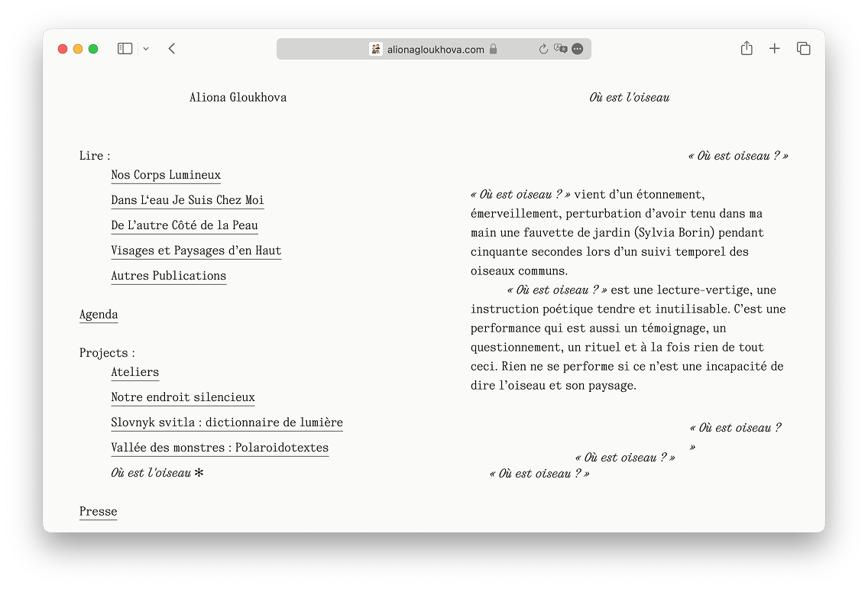Screen dimensions: 868x589
Task: Toggle the Safari sidebar
Action: pos(125,49)
